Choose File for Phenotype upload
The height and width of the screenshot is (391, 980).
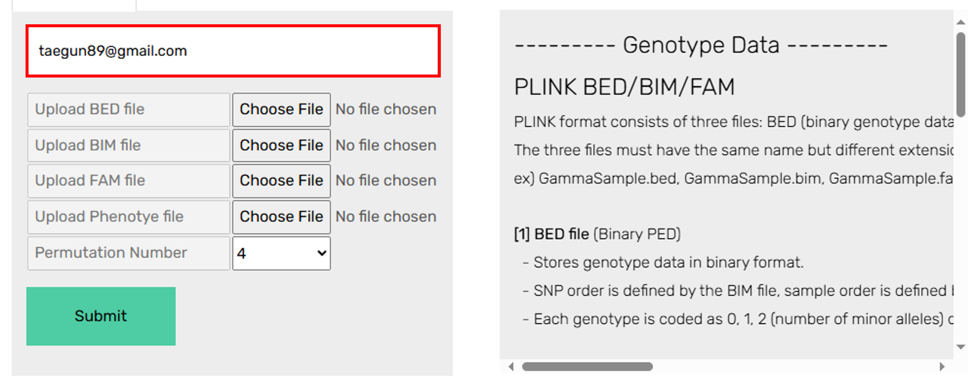pyautogui.click(x=281, y=217)
